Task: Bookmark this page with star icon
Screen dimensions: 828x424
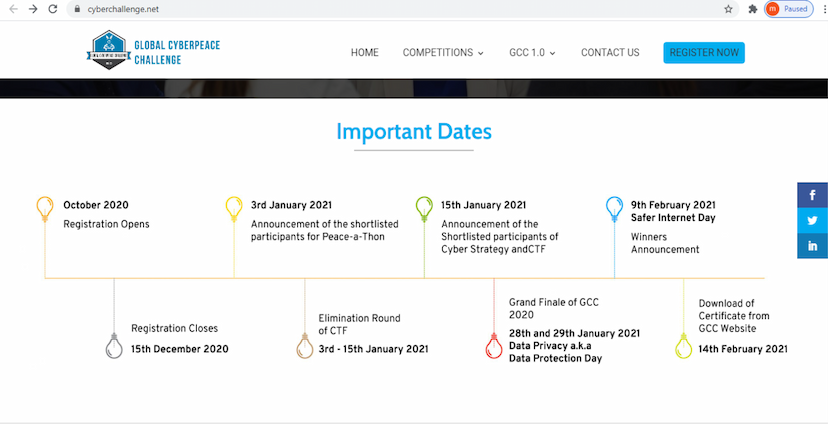Action: (728, 9)
